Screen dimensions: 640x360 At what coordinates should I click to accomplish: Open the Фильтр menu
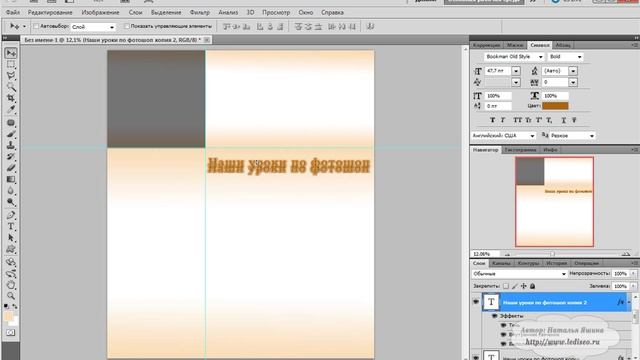point(200,13)
